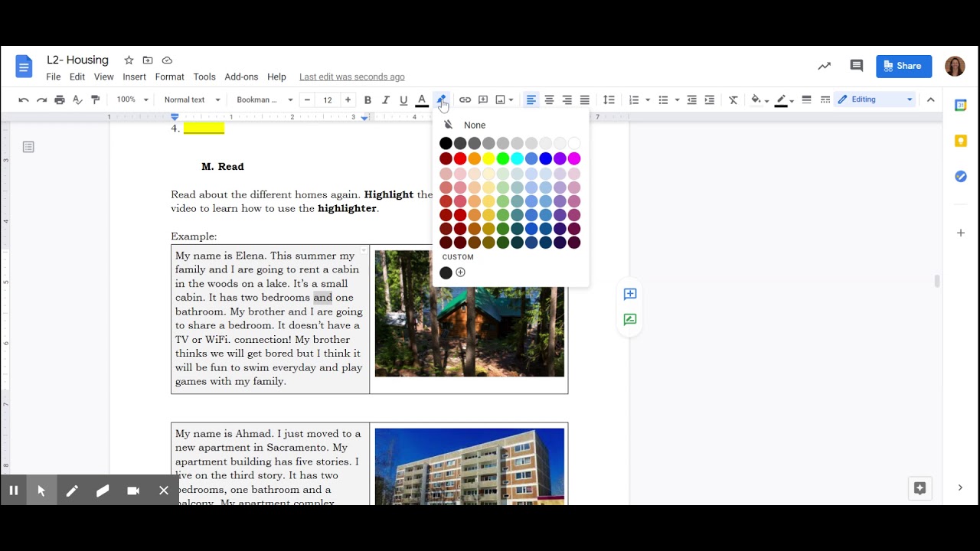This screenshot has height=551, width=980.
Task: Pause the screen recording
Action: [13, 491]
